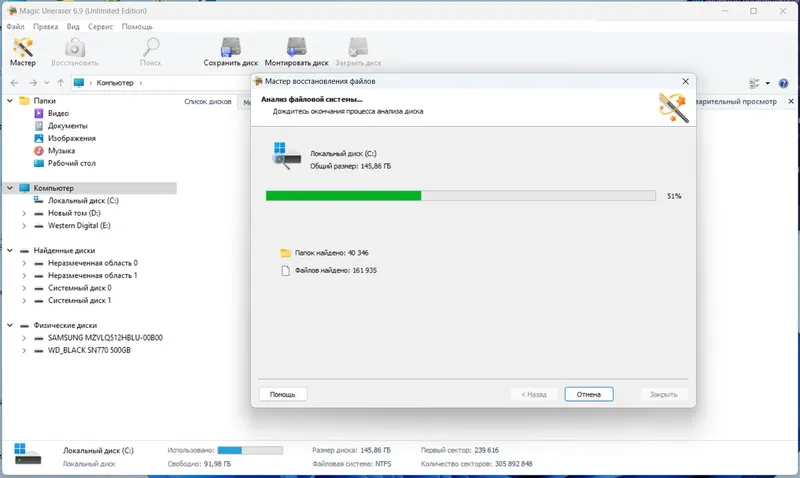Screen dimensions: 800x478
Task: Close the file recovery wizard dialog
Action: (686, 81)
